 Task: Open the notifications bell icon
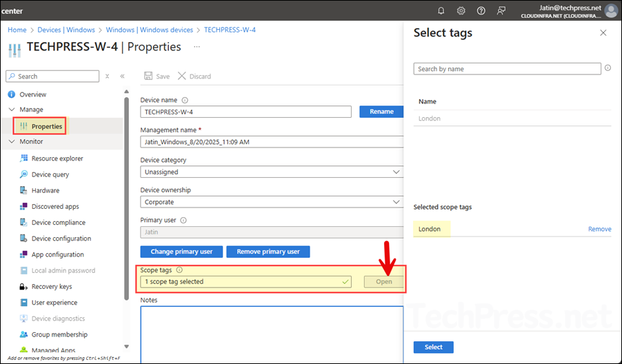441,11
